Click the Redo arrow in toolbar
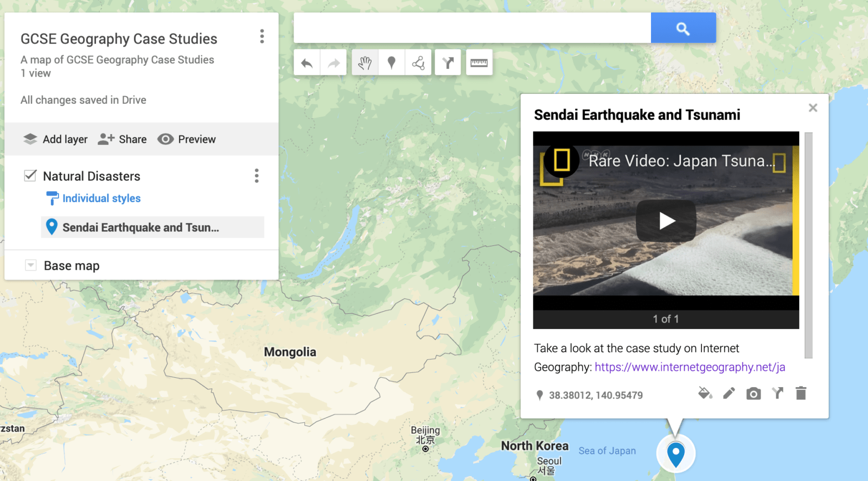The height and width of the screenshot is (481, 868). 333,63
